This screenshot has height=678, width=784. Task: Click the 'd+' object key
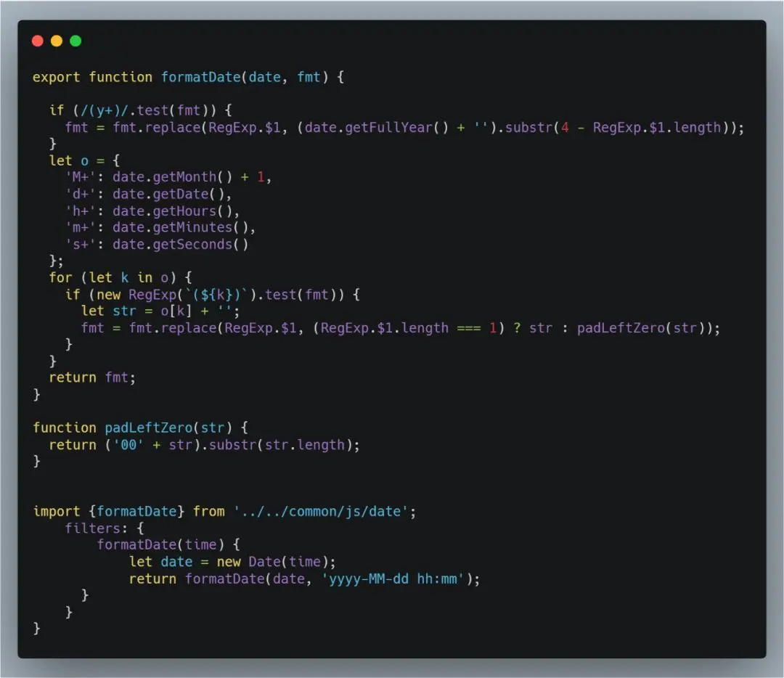(81, 194)
